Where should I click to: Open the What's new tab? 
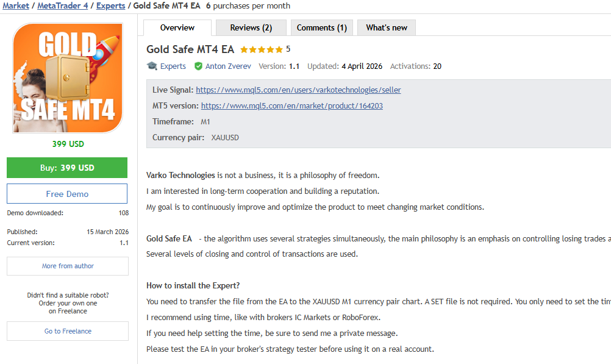tap(387, 27)
